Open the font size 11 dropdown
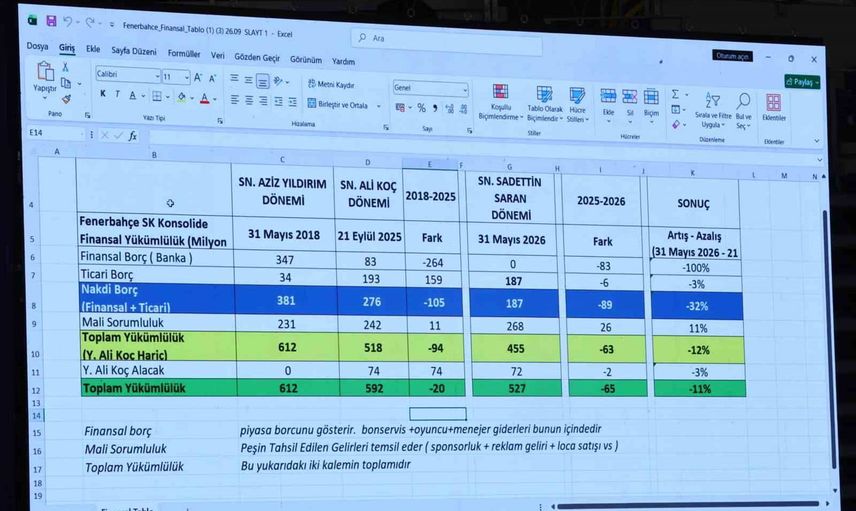The image size is (856, 511). pyautogui.click(x=187, y=78)
